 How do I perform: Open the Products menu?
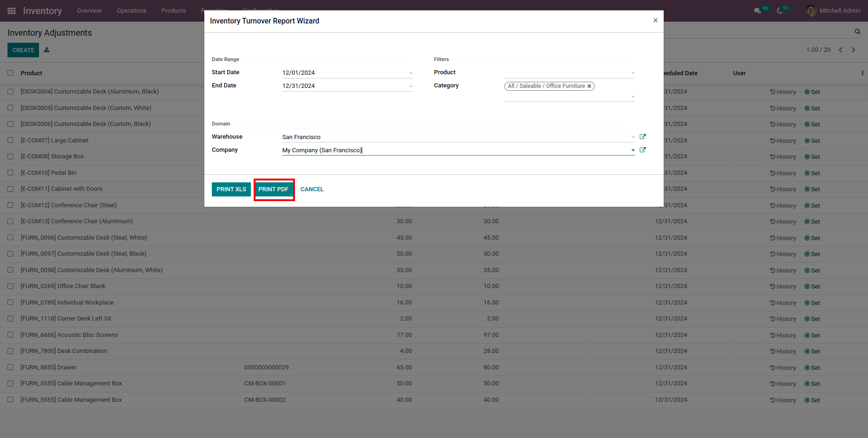174,11
